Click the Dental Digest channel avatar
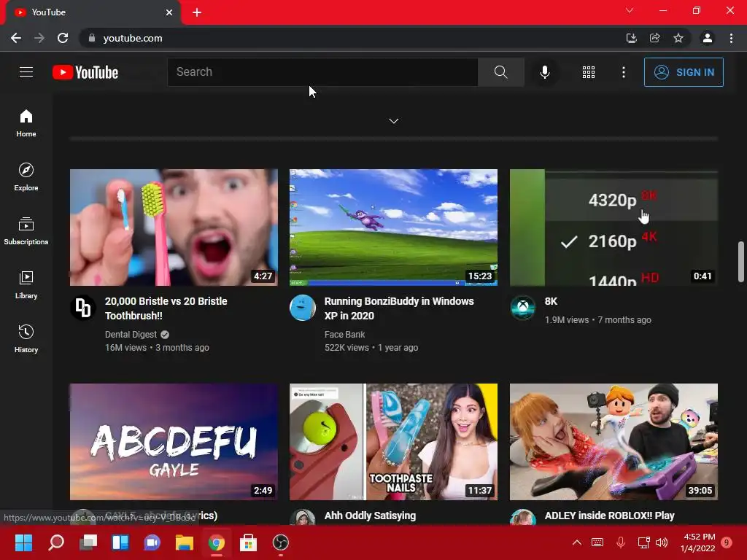The height and width of the screenshot is (560, 747). point(83,308)
